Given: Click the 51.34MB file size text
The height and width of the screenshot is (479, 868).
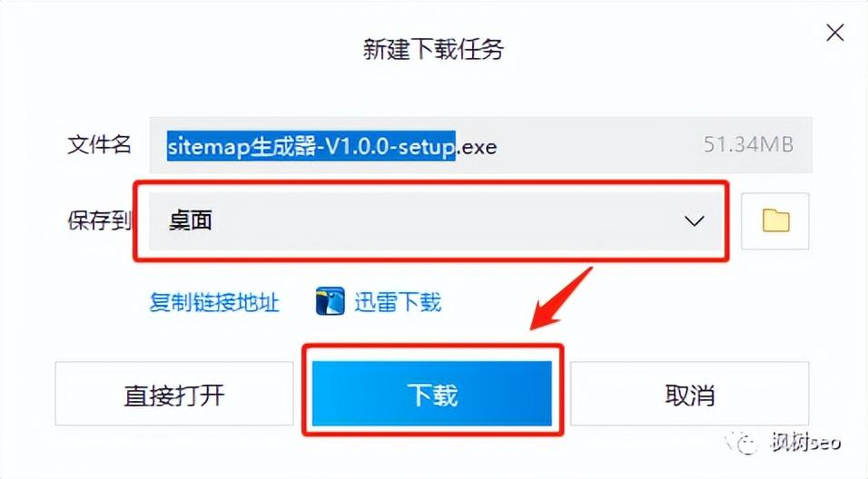Looking at the screenshot, I should click(x=748, y=145).
